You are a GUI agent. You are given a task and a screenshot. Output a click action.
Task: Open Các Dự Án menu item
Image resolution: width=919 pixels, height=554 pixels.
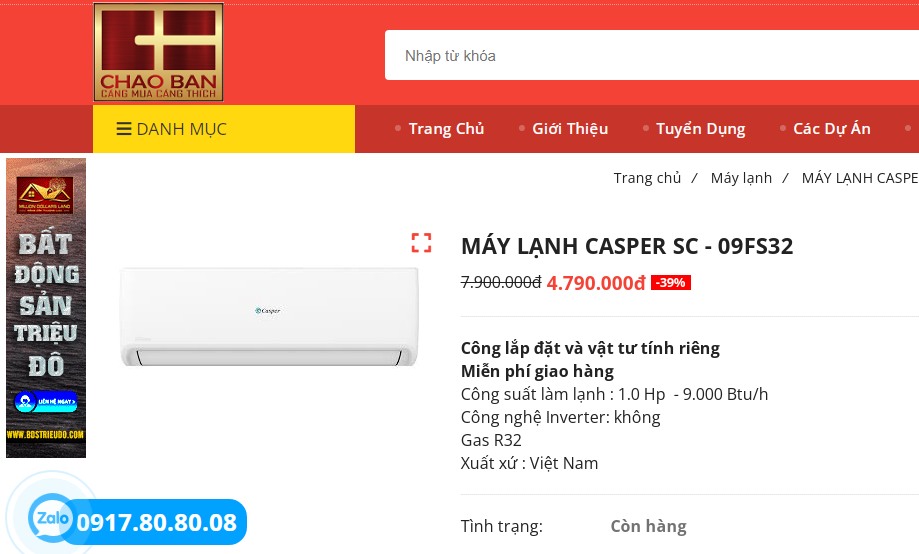pyautogui.click(x=832, y=128)
